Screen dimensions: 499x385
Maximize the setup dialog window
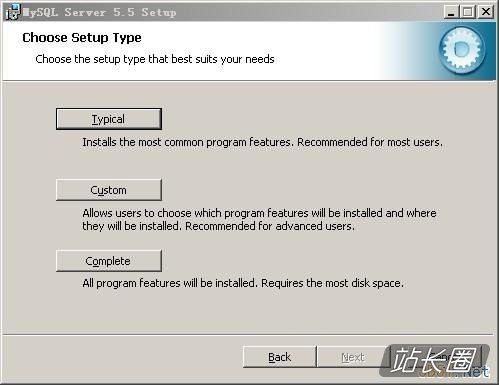[x=468, y=12]
